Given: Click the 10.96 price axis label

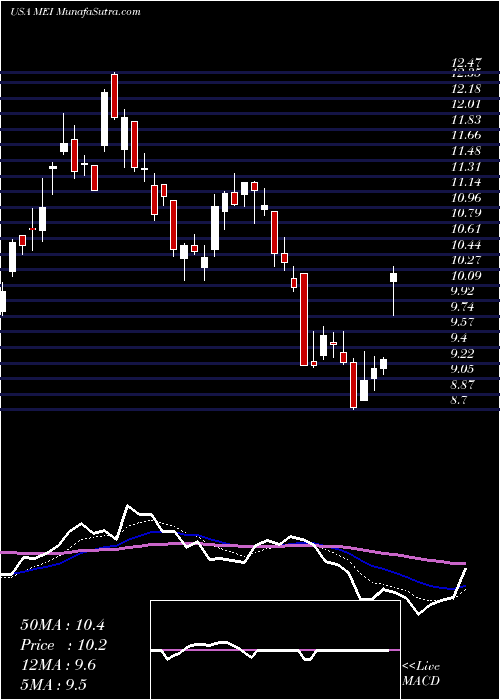Looking at the screenshot, I should pyautogui.click(x=466, y=197).
